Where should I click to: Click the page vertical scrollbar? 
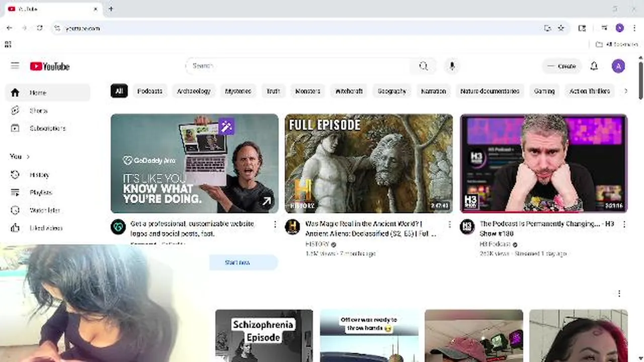[640, 80]
